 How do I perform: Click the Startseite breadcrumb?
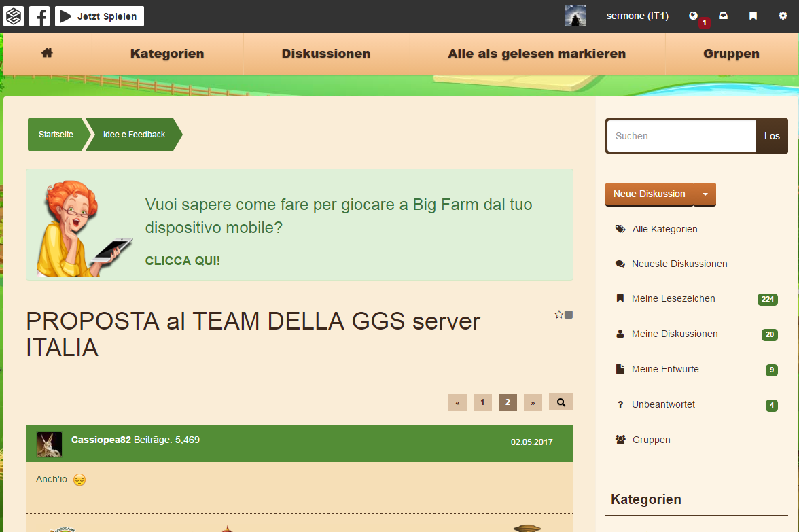coord(56,135)
